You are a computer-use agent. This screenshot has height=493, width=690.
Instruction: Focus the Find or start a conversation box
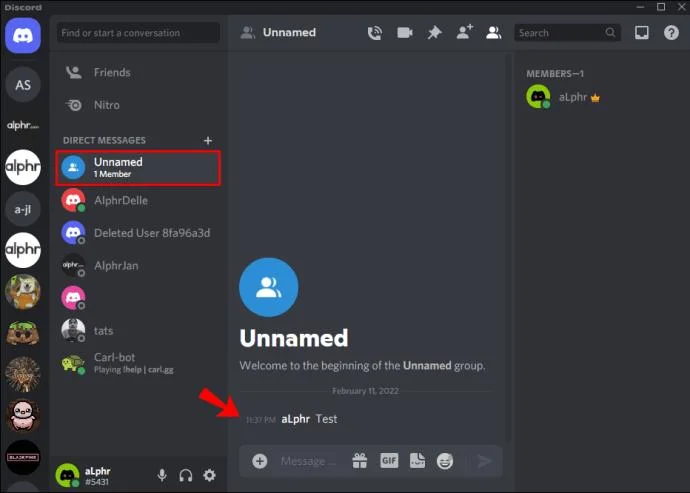(x=138, y=33)
